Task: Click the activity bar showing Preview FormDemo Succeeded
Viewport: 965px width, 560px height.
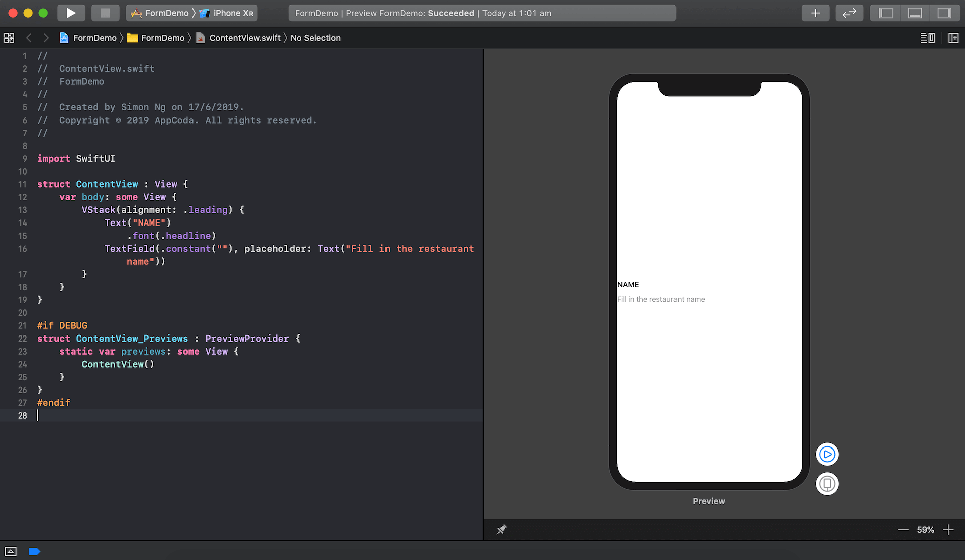Action: point(481,13)
